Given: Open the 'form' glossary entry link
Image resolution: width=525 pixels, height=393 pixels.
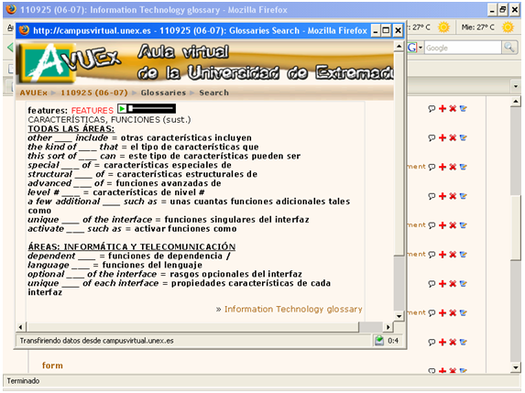Looking at the screenshot, I should tap(53, 366).
